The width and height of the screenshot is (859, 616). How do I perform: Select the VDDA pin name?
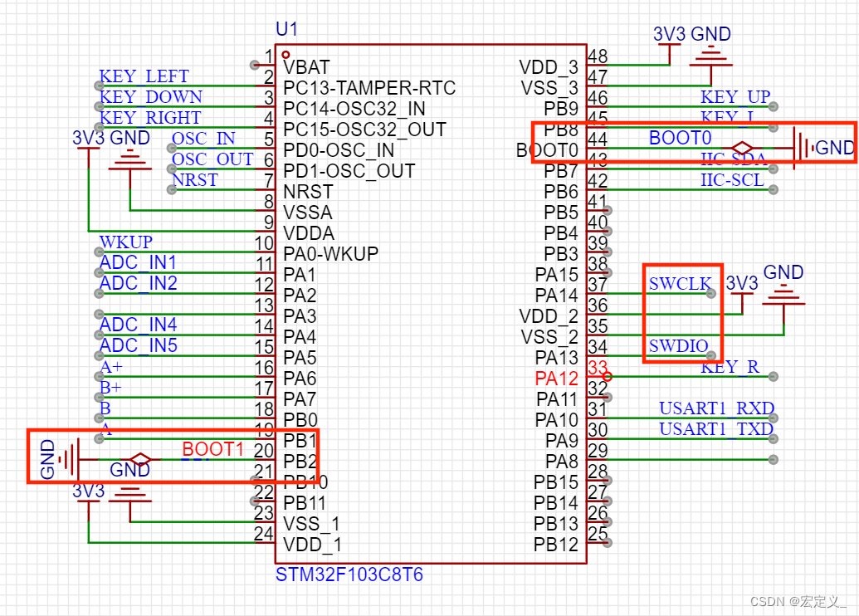(309, 233)
